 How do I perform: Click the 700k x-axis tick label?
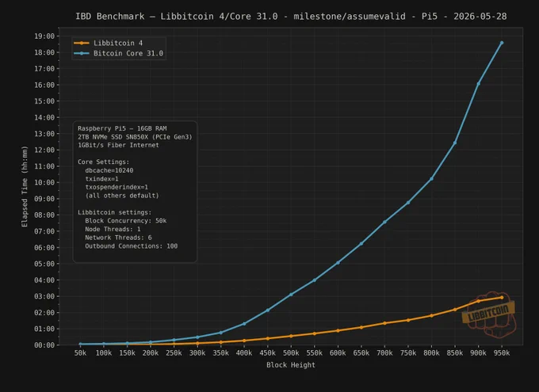(384, 353)
